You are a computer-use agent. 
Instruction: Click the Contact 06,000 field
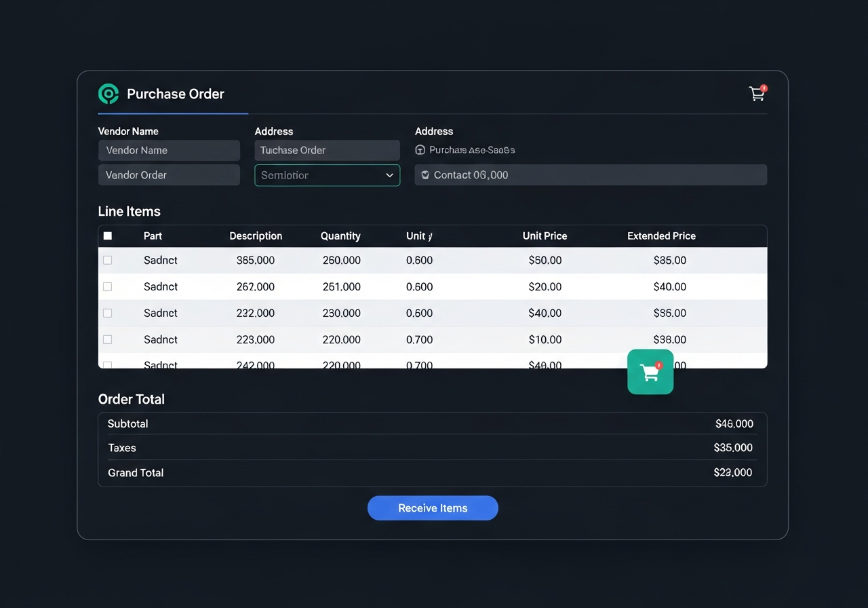coord(591,175)
